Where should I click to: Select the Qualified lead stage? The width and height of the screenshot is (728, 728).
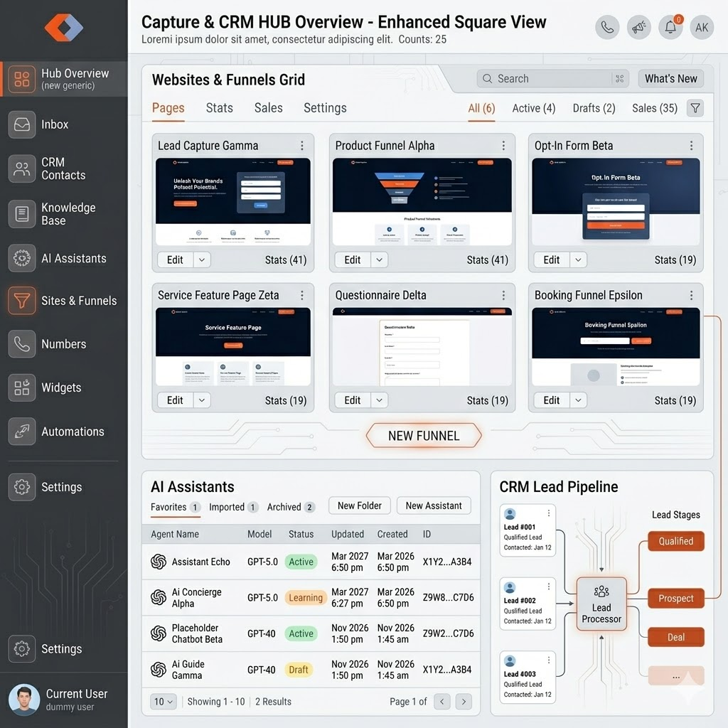point(676,541)
